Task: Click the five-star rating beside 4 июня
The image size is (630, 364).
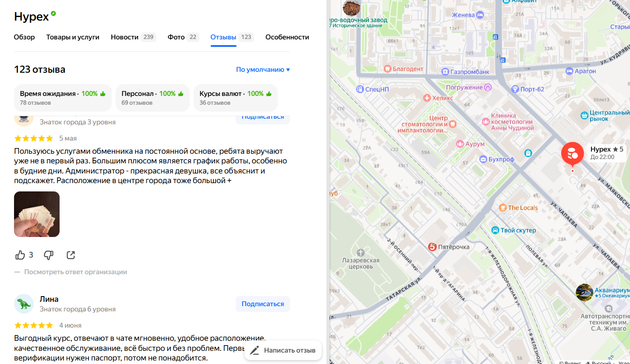Action: (x=34, y=325)
